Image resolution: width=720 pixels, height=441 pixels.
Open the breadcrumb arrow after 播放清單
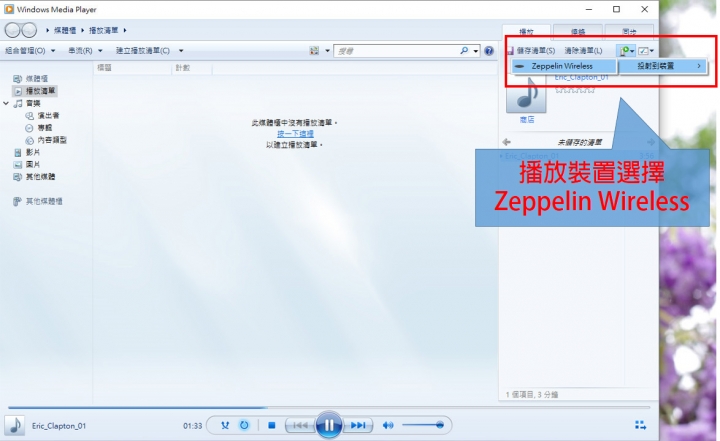tap(124, 30)
